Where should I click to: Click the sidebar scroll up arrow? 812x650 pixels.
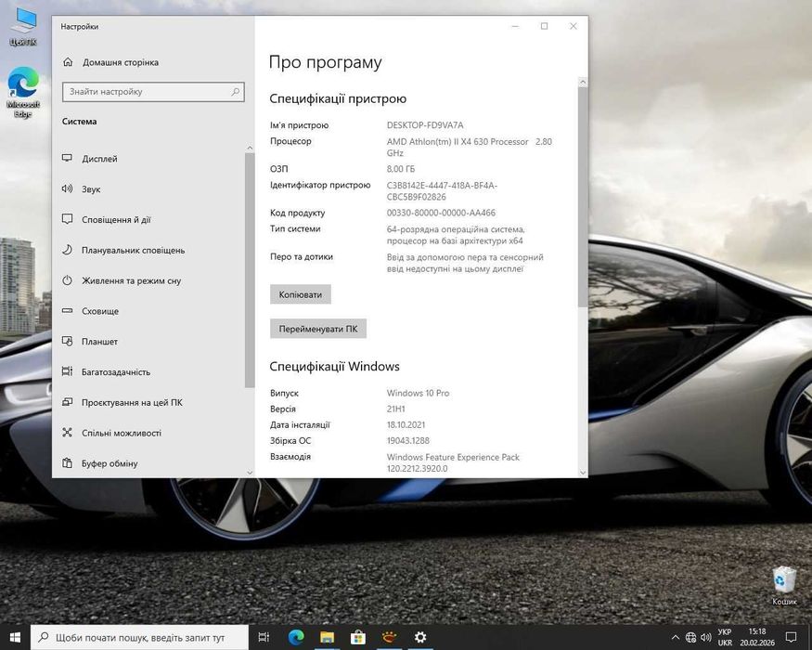[x=250, y=148]
